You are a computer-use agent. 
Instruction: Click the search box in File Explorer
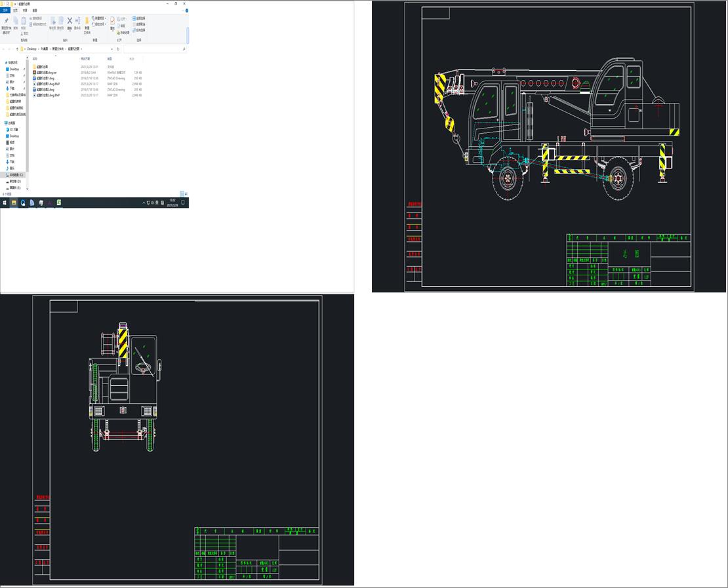pyautogui.click(x=154, y=49)
